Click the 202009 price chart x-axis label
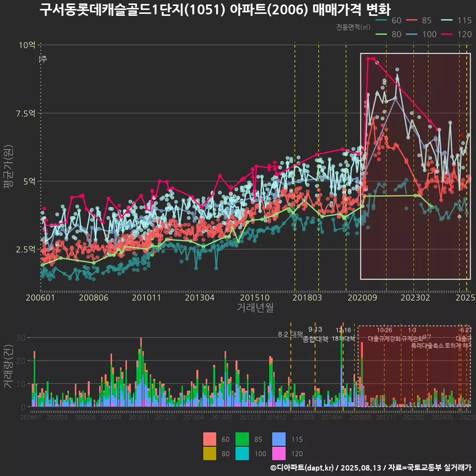 362,297
